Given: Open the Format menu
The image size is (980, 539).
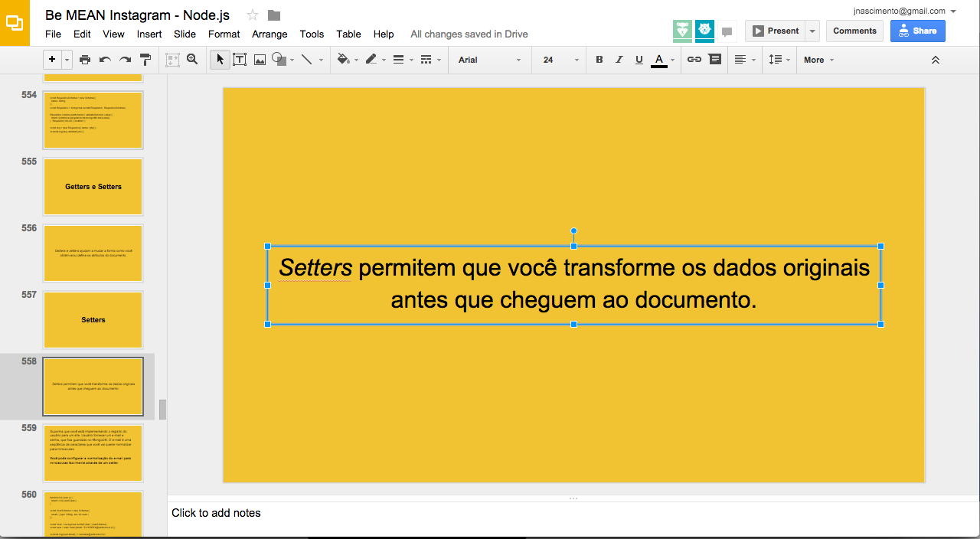Looking at the screenshot, I should [224, 34].
